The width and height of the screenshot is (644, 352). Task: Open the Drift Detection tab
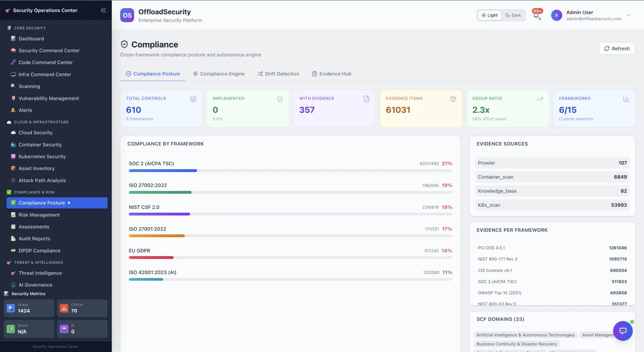[278, 74]
